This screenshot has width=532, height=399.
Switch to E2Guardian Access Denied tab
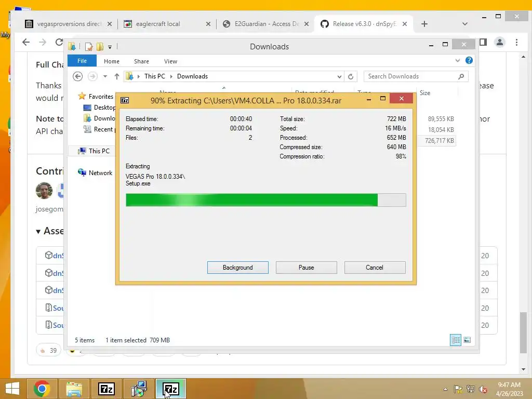click(x=267, y=24)
